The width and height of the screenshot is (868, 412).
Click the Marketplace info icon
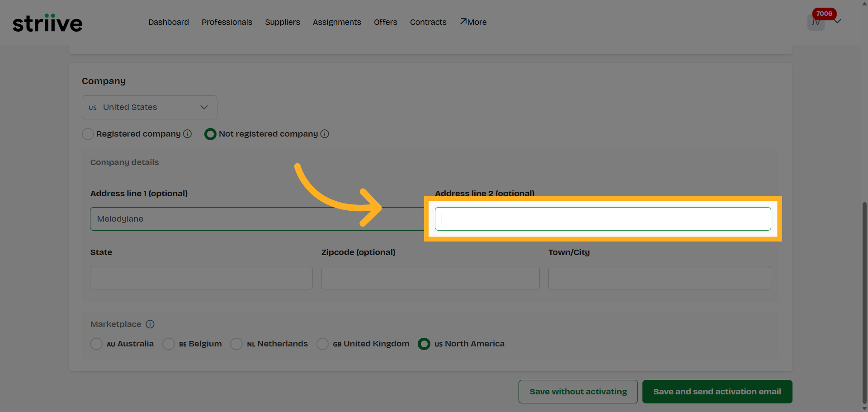click(150, 324)
